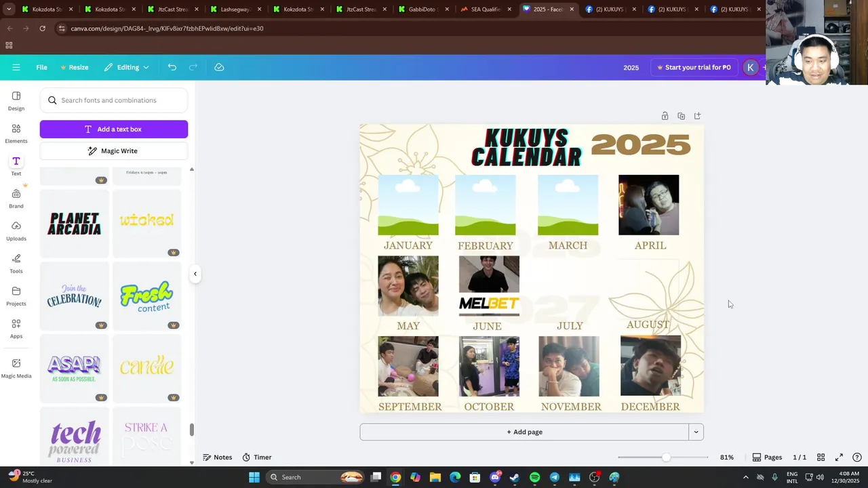Select the Text panel icon
The width and height of the screenshot is (868, 488).
(x=16, y=161)
